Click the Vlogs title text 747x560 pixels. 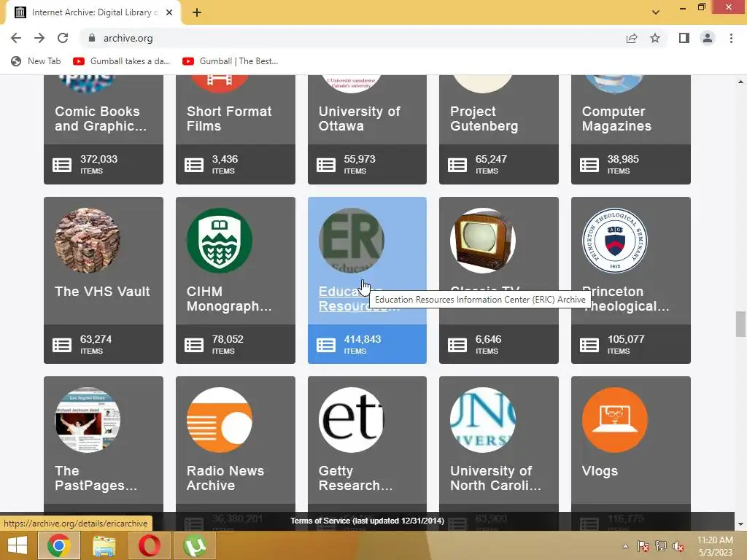point(600,471)
